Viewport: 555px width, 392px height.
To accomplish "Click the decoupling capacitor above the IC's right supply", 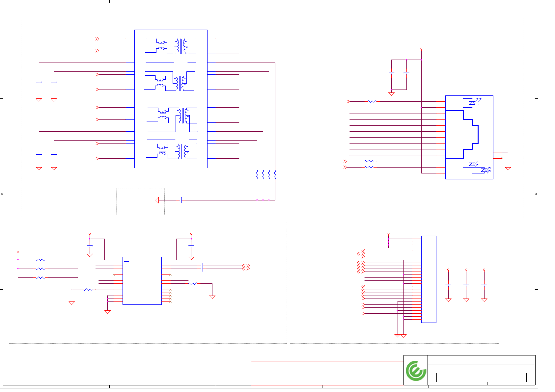I will (191, 246).
